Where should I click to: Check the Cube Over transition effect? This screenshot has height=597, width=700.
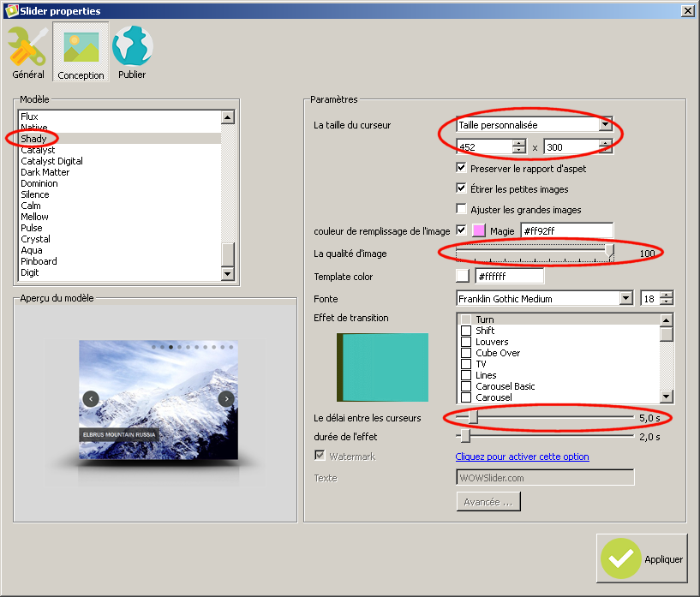tap(466, 353)
